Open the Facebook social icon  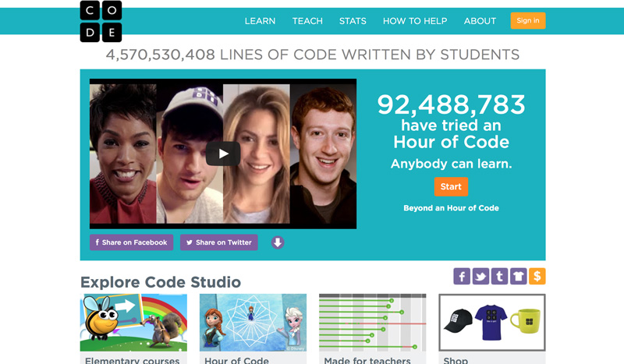pos(462,276)
